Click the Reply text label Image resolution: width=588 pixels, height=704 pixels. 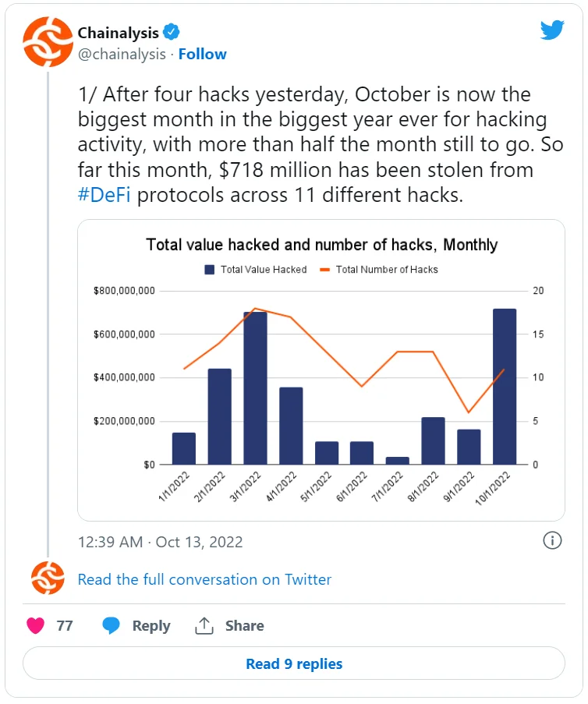tap(151, 625)
